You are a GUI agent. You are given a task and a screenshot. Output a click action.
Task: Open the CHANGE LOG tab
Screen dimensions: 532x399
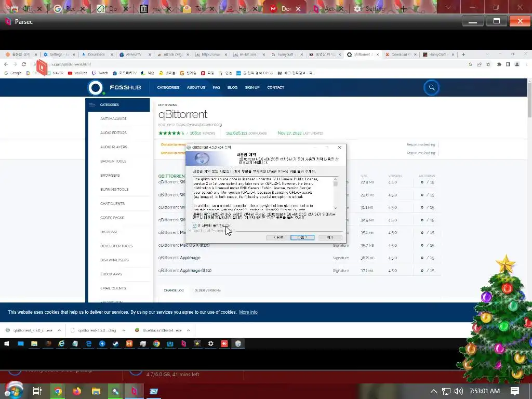174,290
